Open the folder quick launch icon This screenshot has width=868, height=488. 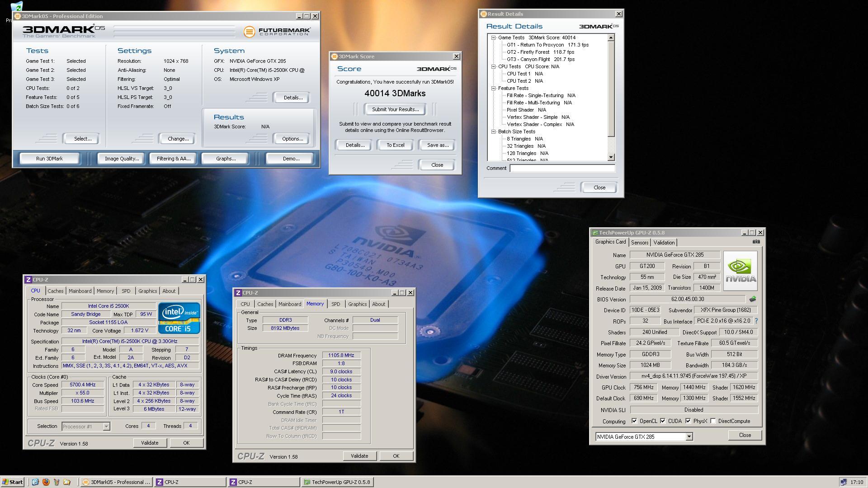67,482
